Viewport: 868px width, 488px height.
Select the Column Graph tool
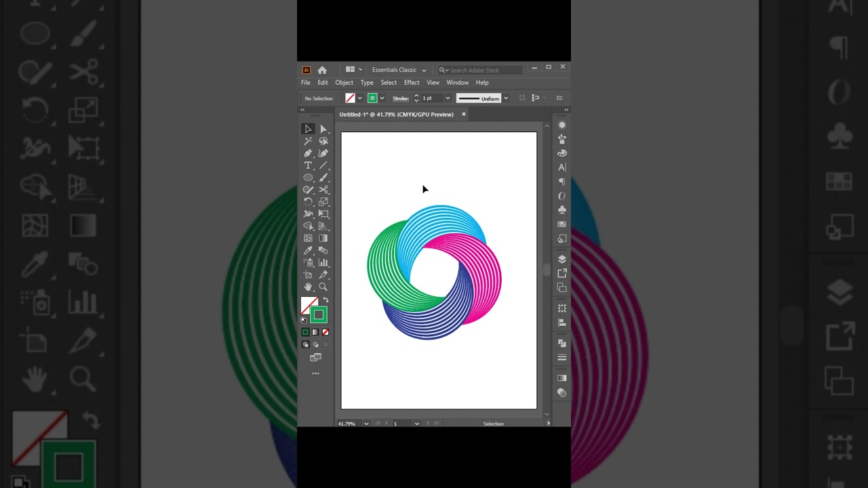[323, 263]
